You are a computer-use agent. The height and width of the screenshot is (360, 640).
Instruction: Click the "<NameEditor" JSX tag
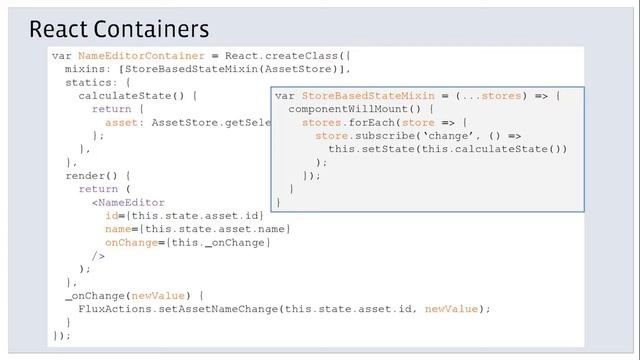point(128,202)
